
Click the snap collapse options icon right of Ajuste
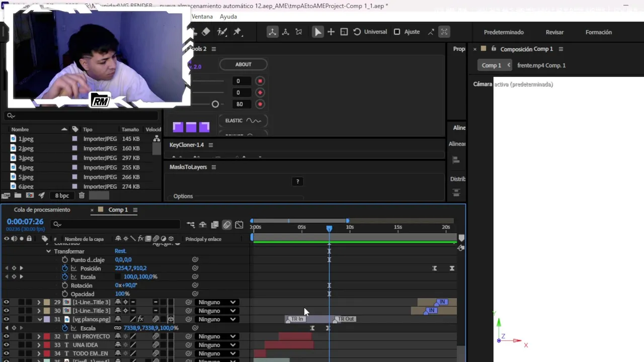[431, 32]
